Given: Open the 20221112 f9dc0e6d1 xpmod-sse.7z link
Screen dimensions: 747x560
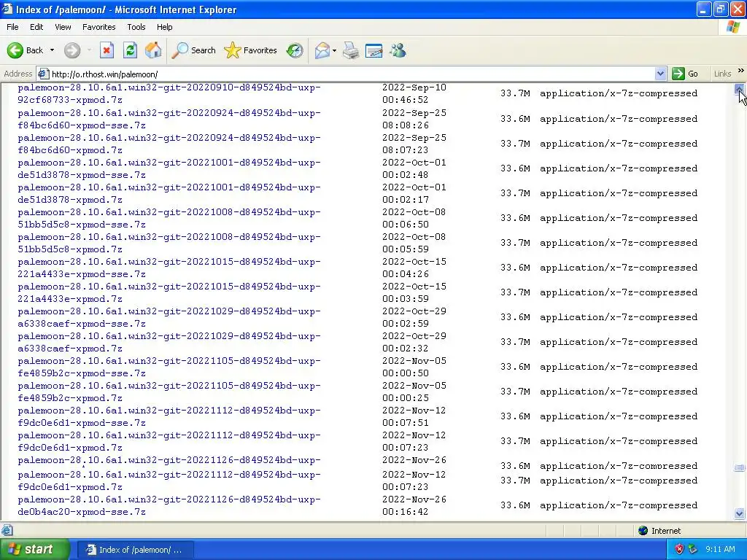Looking at the screenshot, I should [169, 416].
